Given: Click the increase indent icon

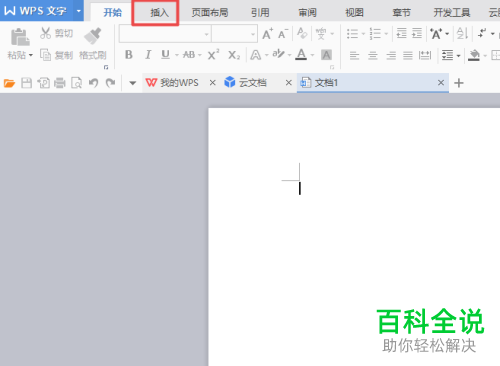Looking at the screenshot, I should 417,33.
